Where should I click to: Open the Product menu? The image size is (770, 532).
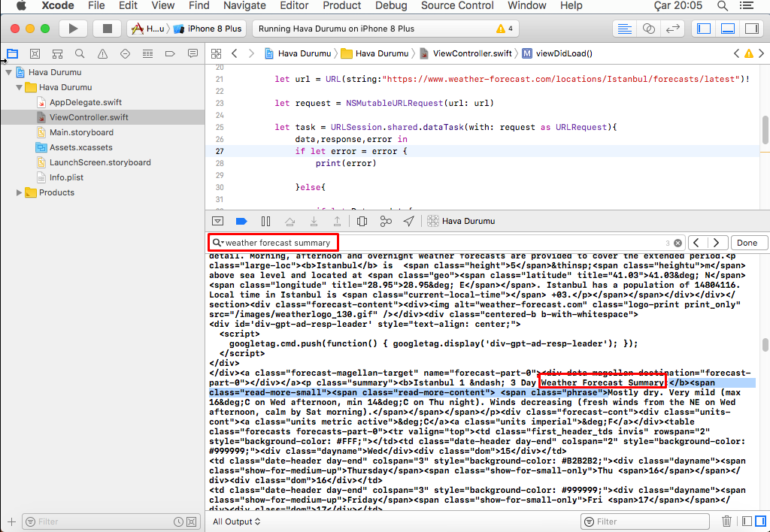341,5
